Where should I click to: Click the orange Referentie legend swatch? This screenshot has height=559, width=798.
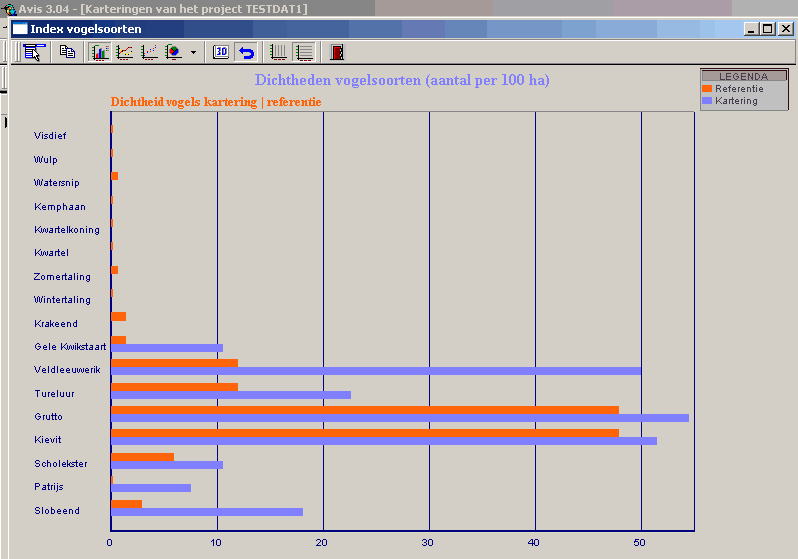pyautogui.click(x=707, y=89)
